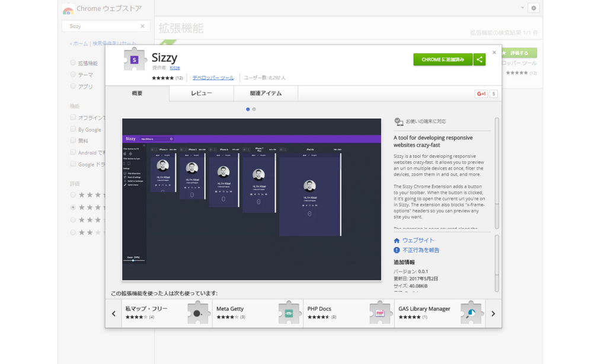
Task: Show previous related extensions
Action: [x=113, y=314]
